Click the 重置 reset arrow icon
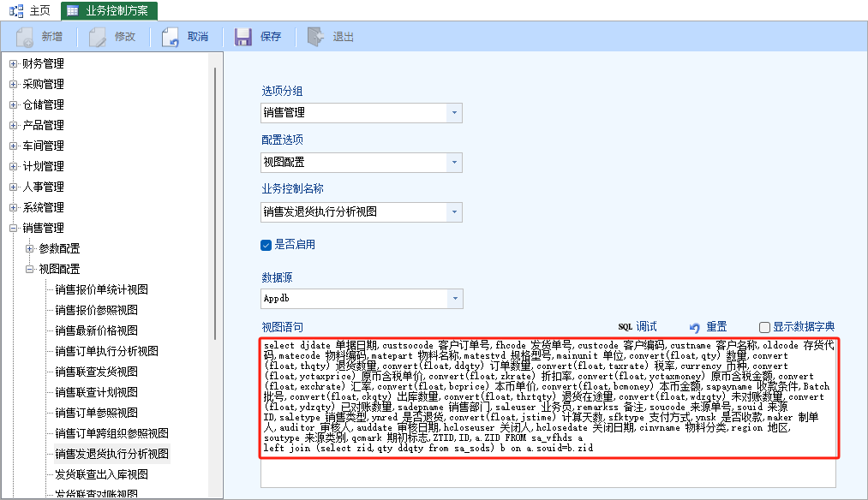Viewport: 868px width, 500px height. pos(695,327)
